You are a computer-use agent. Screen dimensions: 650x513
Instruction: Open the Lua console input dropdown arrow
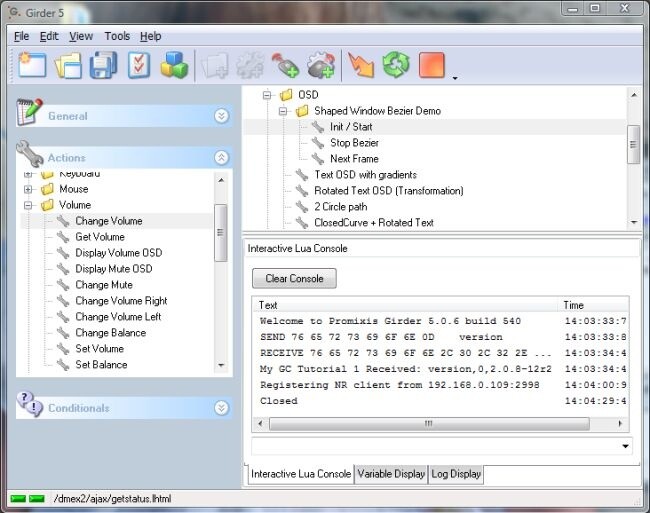point(626,446)
